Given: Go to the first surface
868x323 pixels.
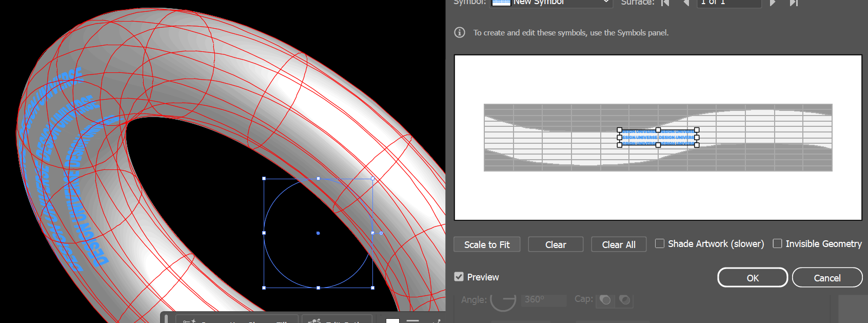Looking at the screenshot, I should click(665, 3).
